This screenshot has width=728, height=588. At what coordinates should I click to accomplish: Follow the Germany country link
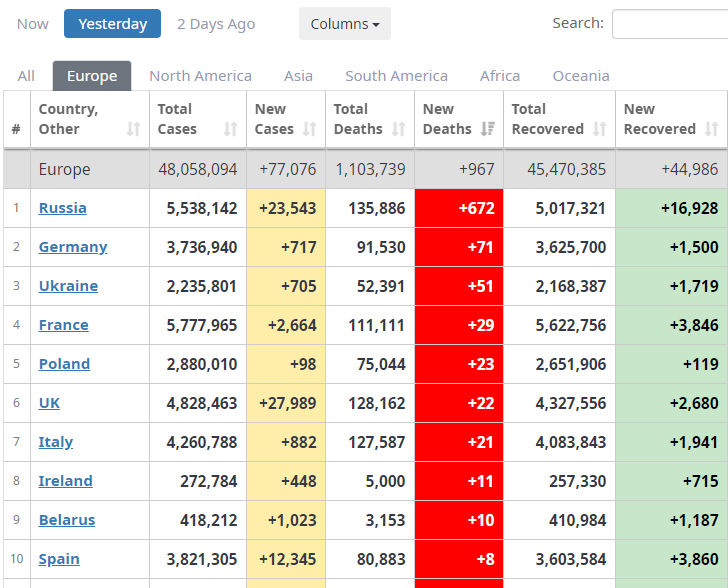point(72,247)
